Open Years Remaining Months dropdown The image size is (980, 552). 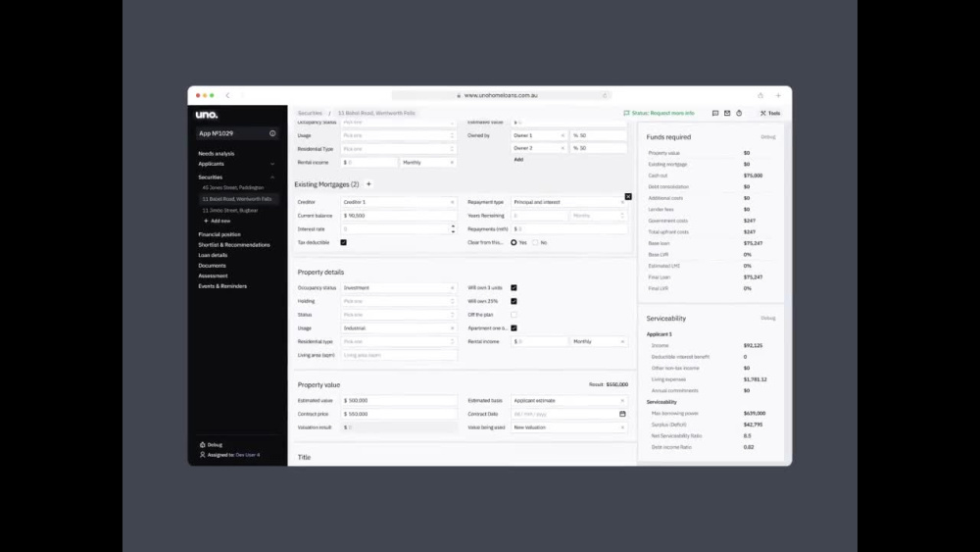(x=598, y=216)
